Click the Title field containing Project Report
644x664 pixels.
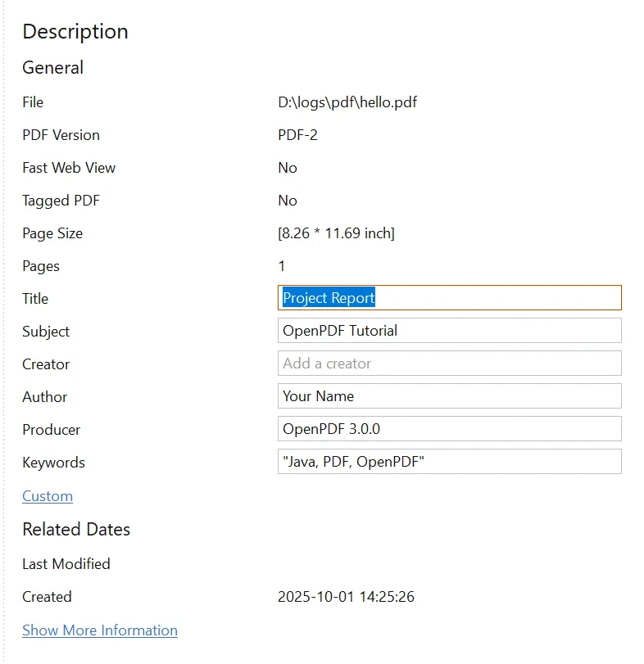point(449,298)
